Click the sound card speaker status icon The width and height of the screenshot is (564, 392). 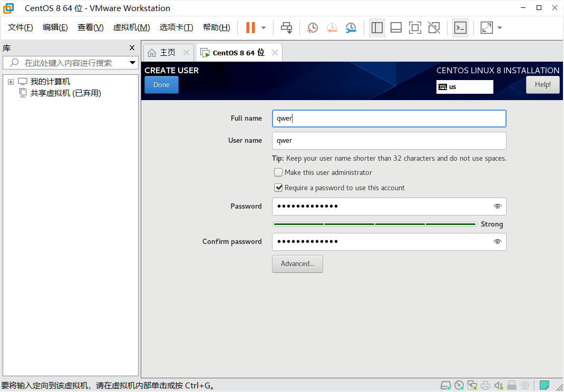click(499, 386)
